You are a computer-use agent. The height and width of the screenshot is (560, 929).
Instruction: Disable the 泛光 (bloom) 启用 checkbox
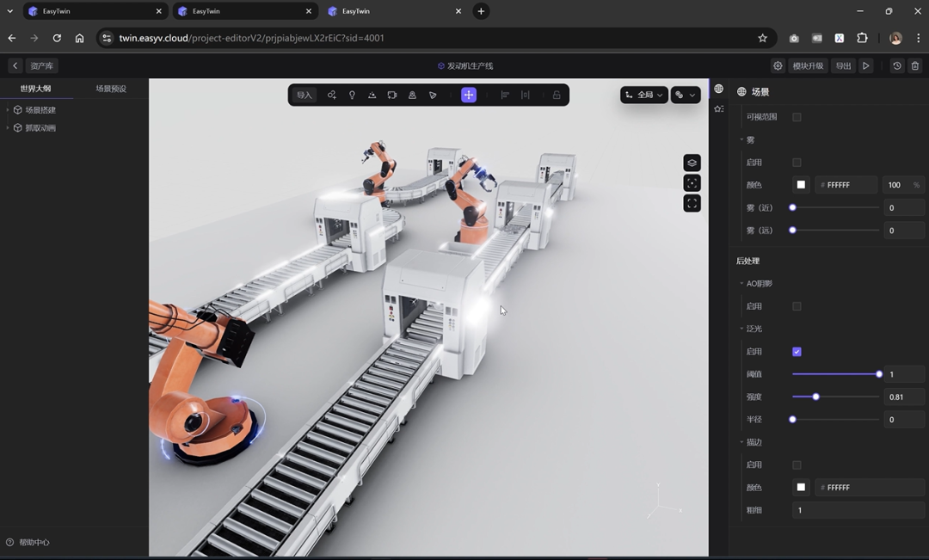tap(797, 352)
